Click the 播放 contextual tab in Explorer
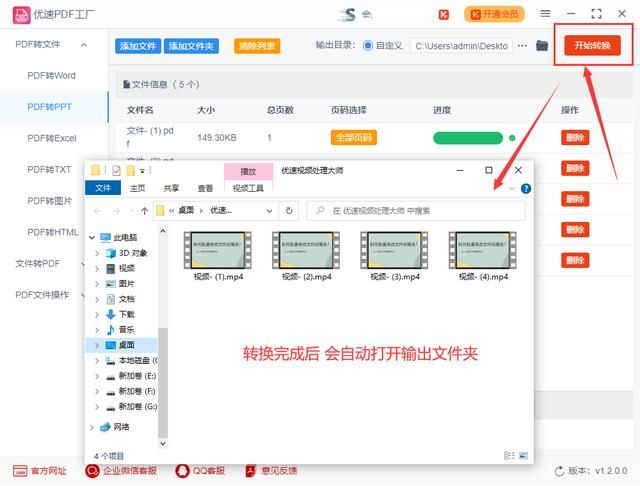Image resolution: width=640 pixels, height=486 pixels. tap(248, 172)
